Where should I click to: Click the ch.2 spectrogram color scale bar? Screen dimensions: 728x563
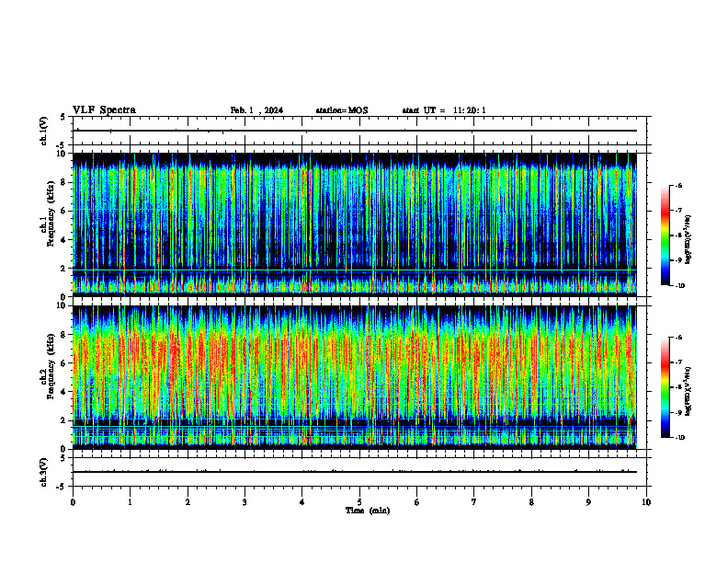pos(665,387)
